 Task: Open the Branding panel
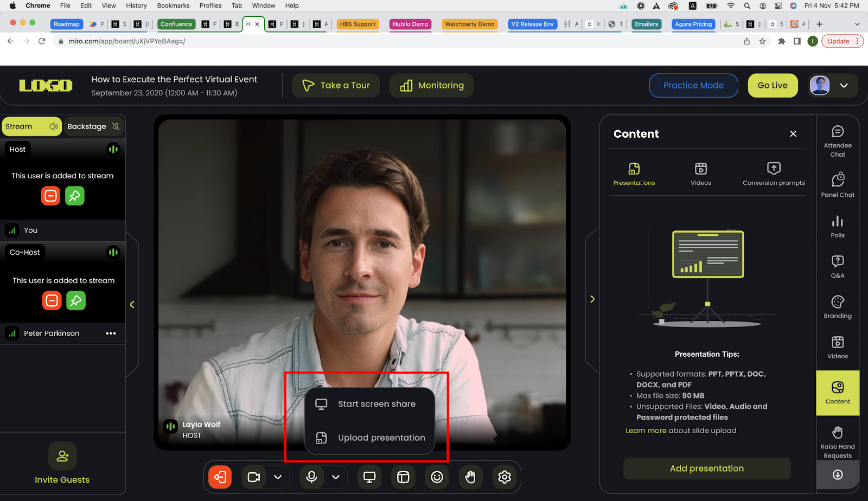837,305
